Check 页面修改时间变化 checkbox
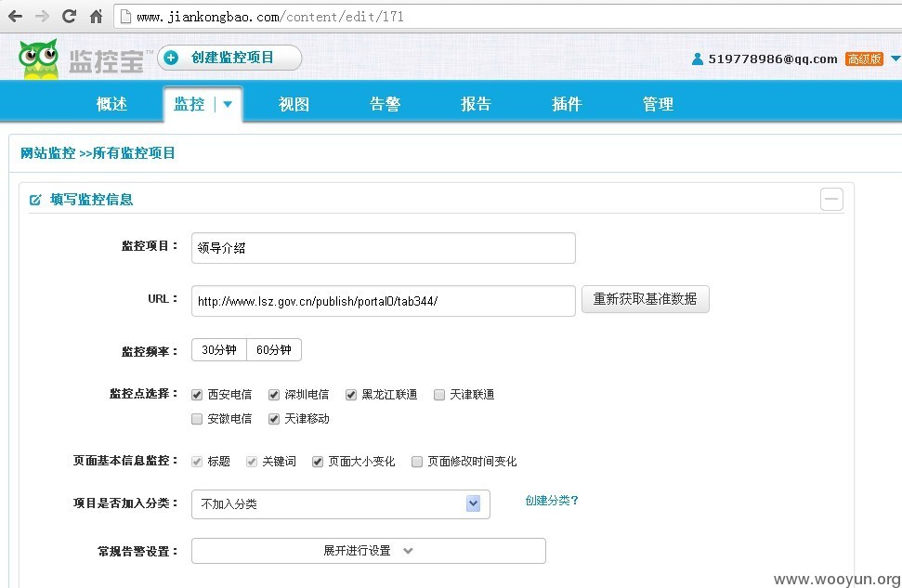This screenshot has height=588, width=902. [x=417, y=462]
